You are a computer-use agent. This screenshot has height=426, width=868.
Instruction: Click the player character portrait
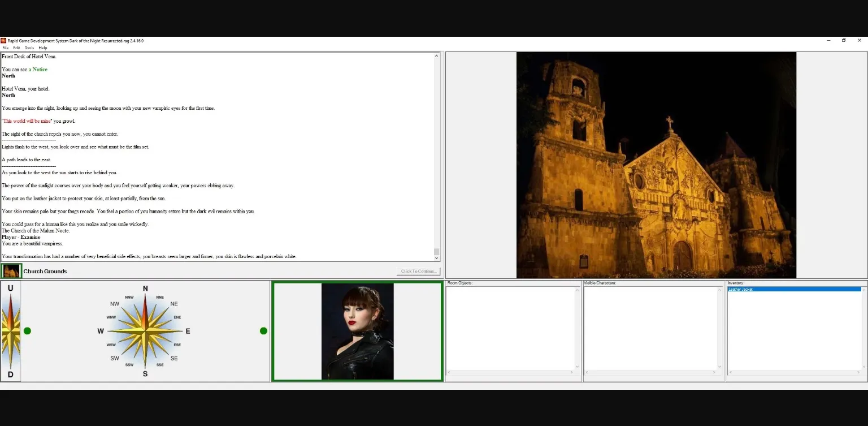[357, 332]
